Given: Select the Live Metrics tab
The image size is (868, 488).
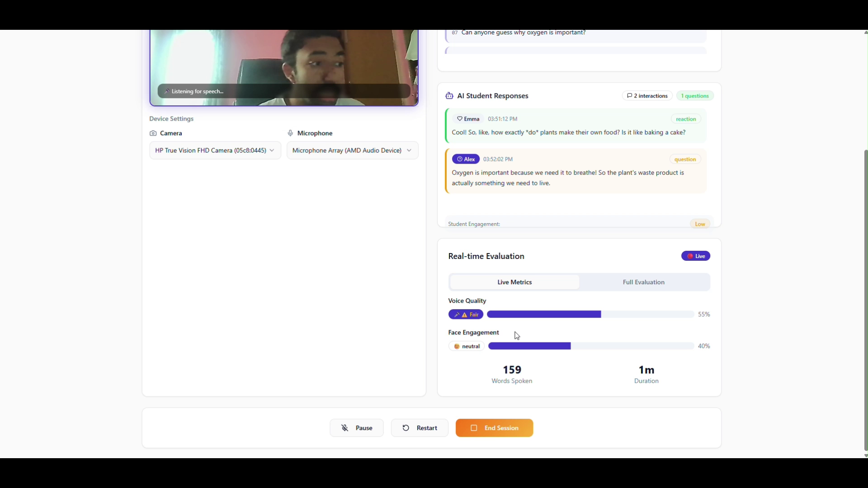Looking at the screenshot, I should tap(514, 282).
